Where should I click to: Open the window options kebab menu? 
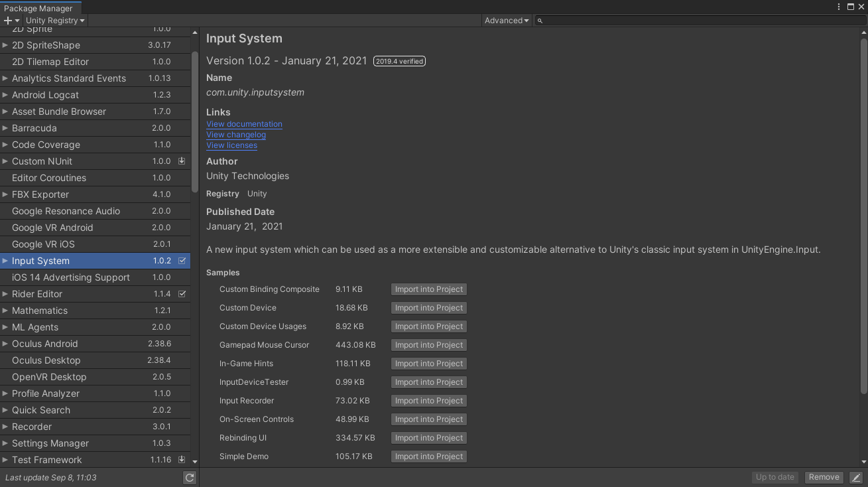click(x=839, y=7)
